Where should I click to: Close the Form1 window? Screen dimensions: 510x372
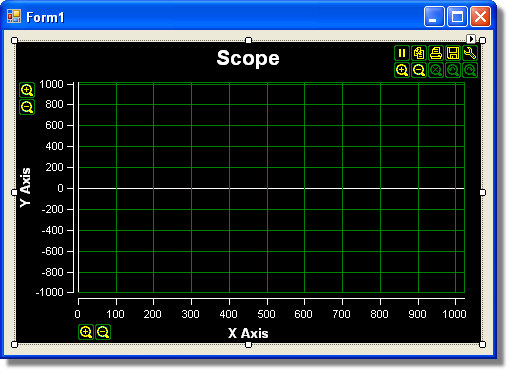[480, 16]
